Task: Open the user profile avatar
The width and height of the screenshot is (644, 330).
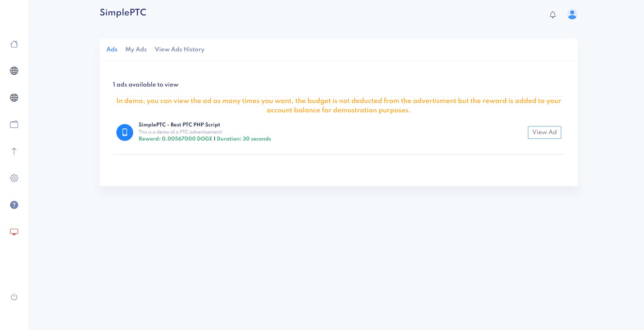Action: point(572,14)
